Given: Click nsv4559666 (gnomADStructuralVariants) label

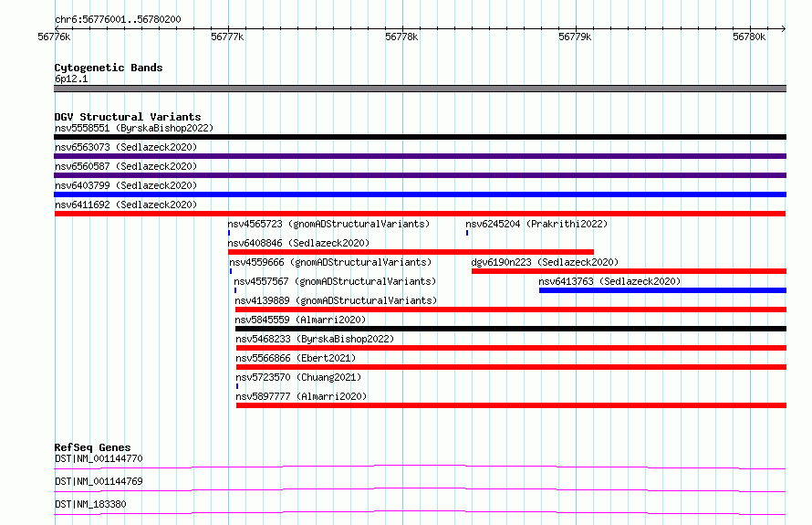Looking at the screenshot, I should tap(330, 262).
